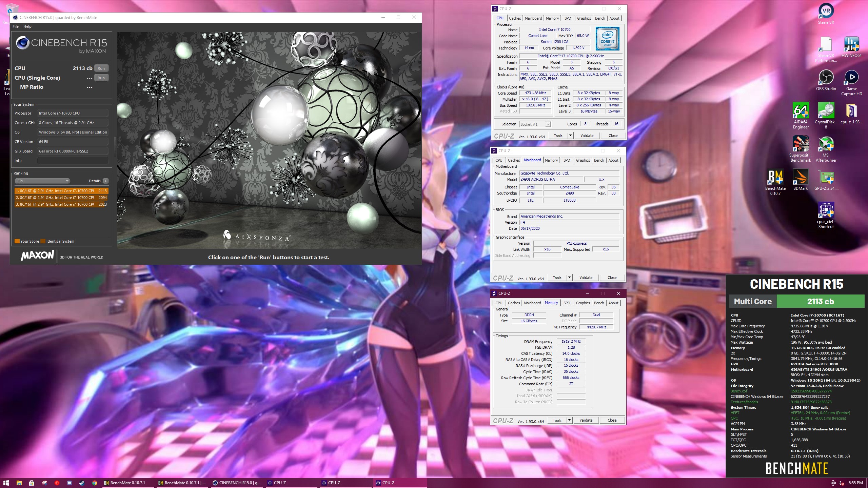Select SPD tab in Mainboard CPU-Z window
868x488 pixels.
coord(567,160)
